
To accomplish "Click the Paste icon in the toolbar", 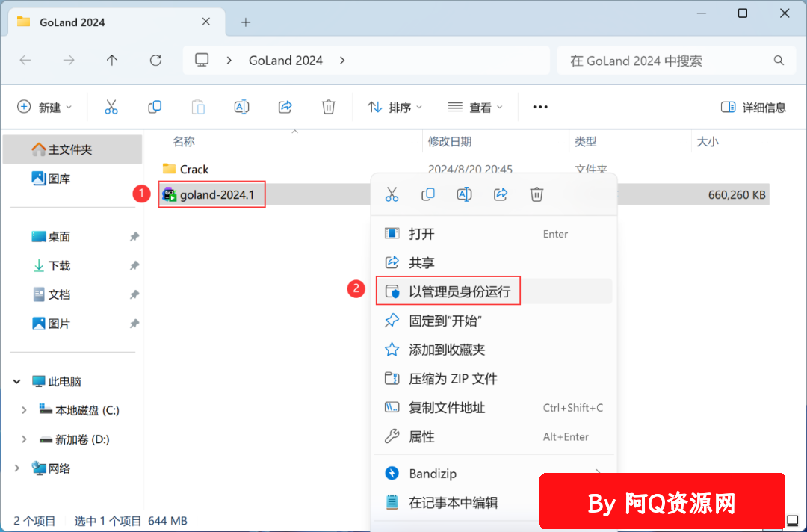I will [x=198, y=107].
